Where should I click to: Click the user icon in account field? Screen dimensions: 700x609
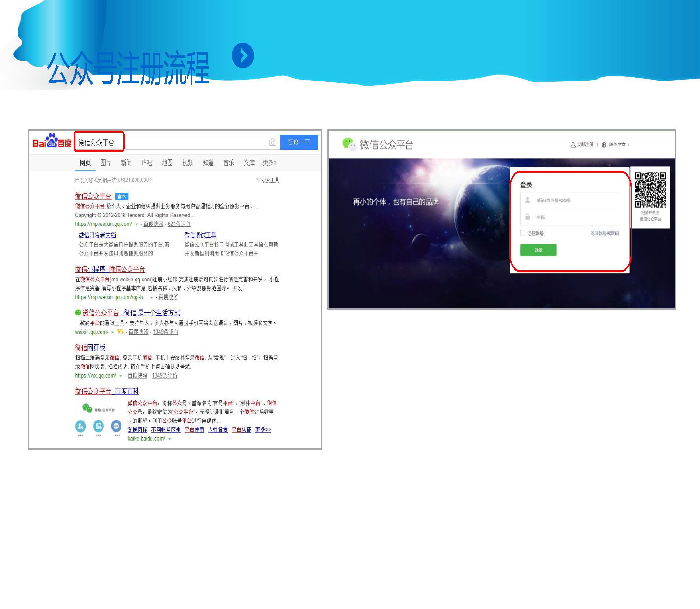[x=528, y=200]
